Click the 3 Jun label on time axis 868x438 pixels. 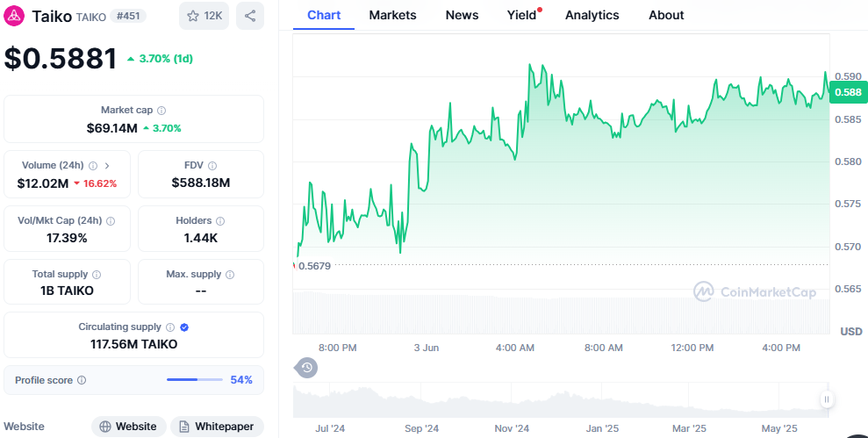point(427,348)
